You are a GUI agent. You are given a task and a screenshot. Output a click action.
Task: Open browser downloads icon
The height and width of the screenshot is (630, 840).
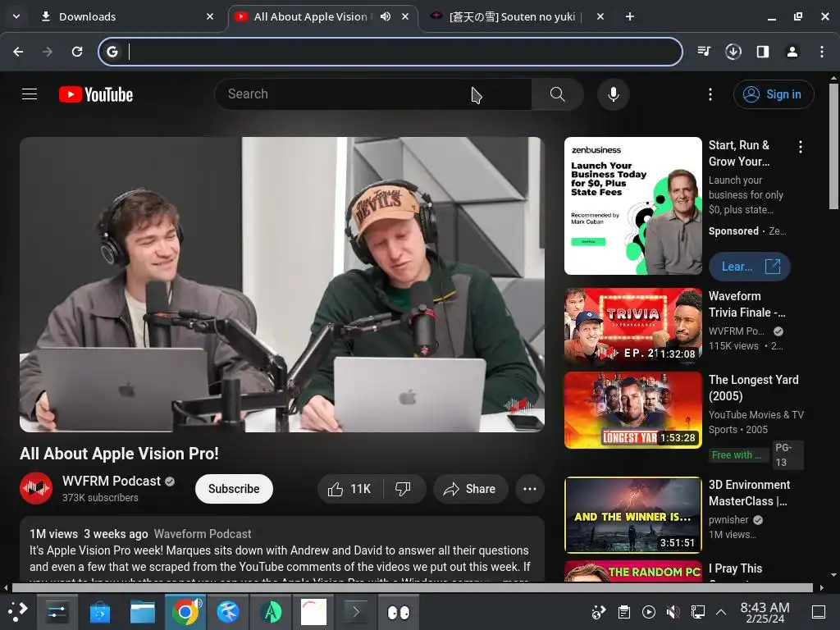coord(733,52)
